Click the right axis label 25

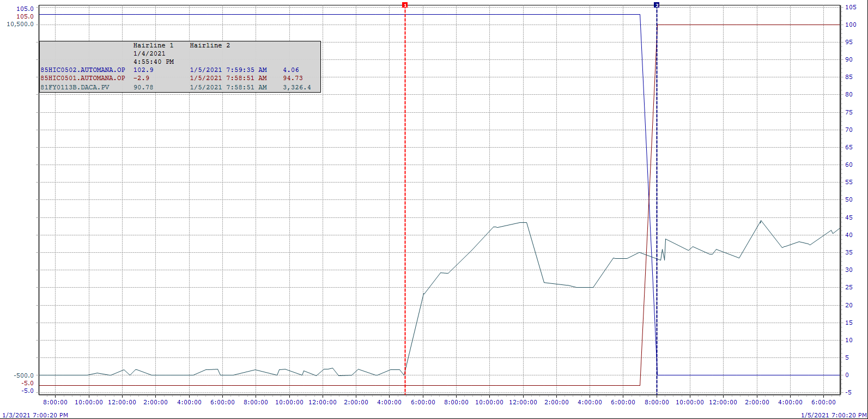tap(849, 287)
